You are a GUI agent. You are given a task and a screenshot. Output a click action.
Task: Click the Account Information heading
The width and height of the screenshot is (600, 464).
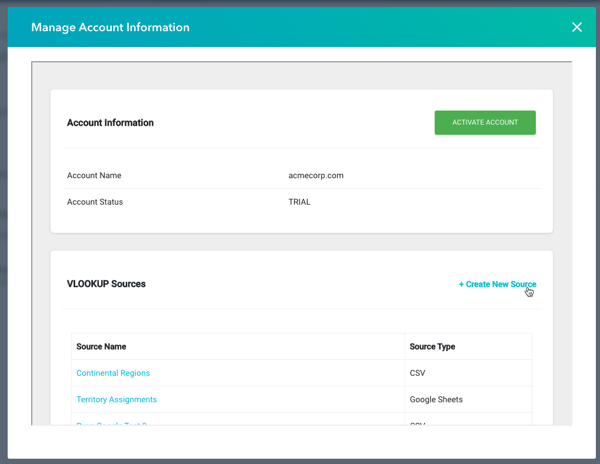(110, 123)
